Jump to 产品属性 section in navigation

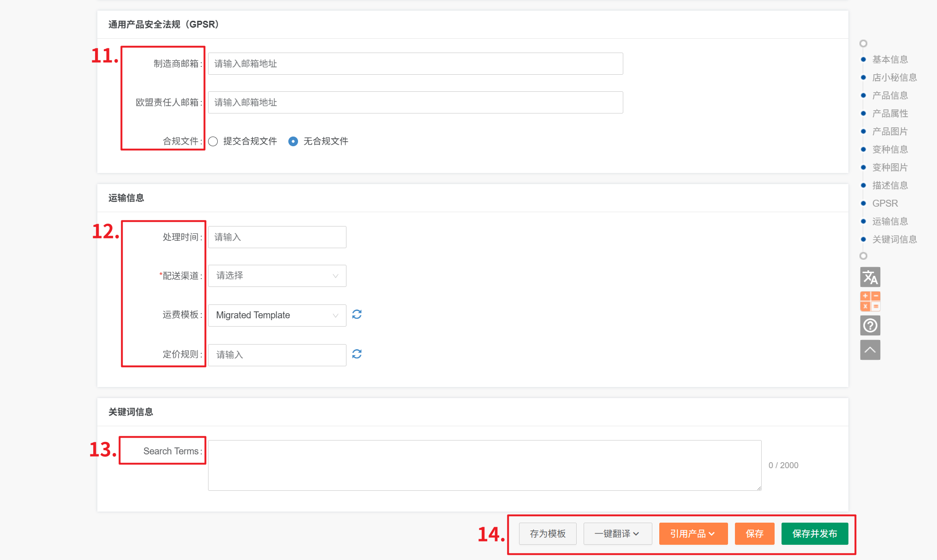click(890, 113)
